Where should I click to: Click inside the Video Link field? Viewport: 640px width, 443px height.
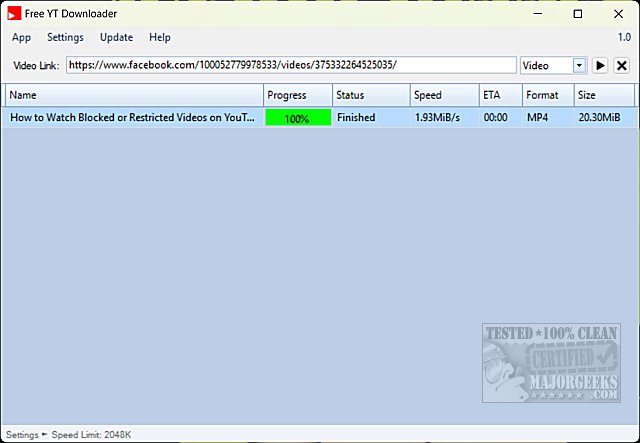click(291, 65)
